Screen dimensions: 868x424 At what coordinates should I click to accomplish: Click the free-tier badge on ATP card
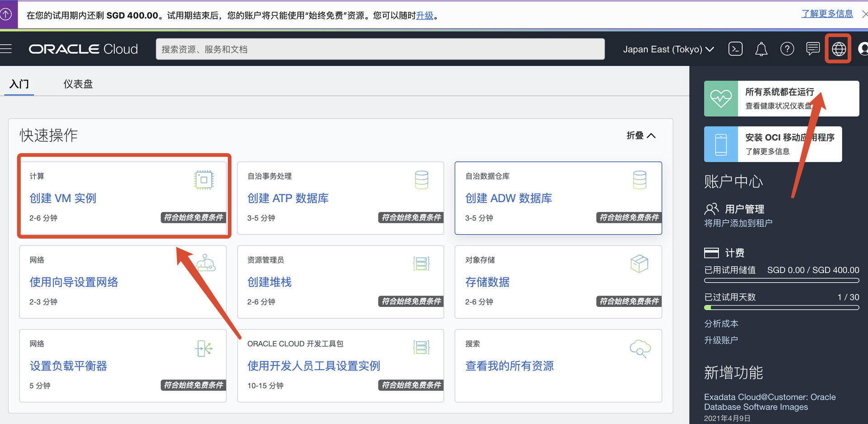point(411,217)
